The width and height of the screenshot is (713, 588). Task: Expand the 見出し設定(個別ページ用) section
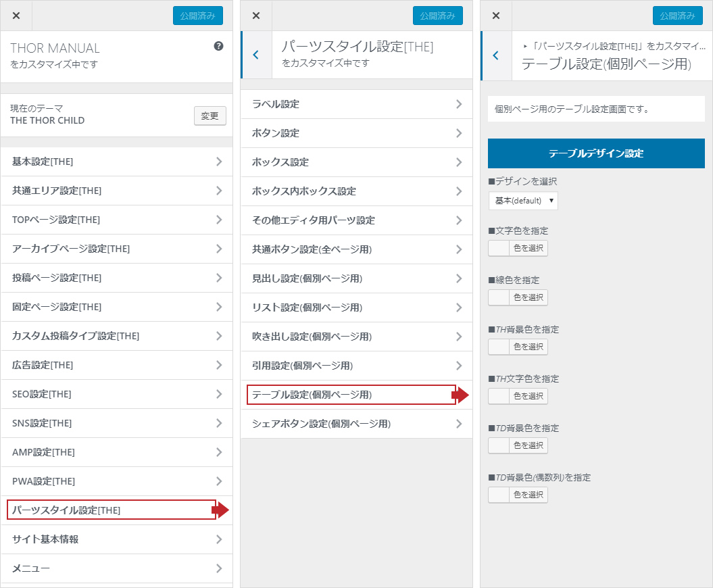[x=356, y=278]
